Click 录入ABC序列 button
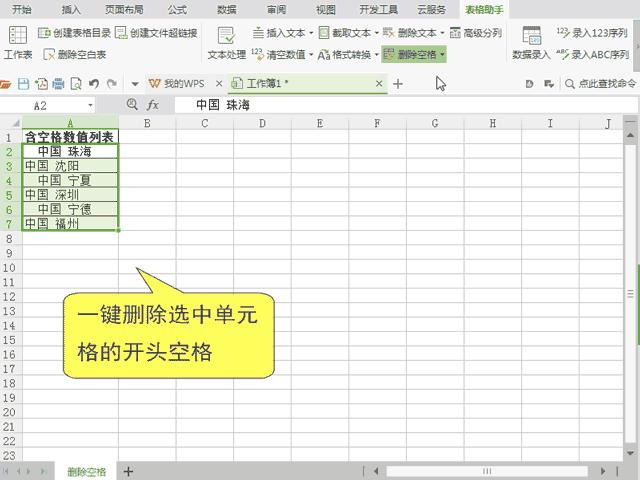640x480 pixels. pos(592,54)
